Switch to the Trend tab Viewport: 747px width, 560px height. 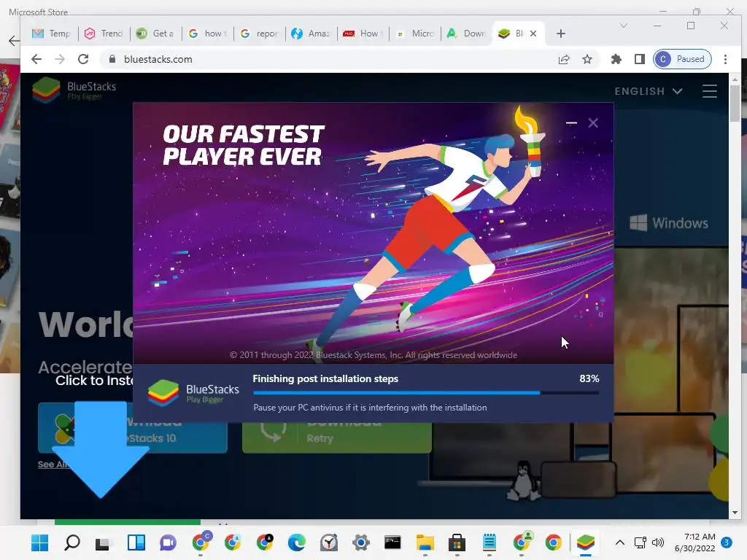pyautogui.click(x=104, y=34)
